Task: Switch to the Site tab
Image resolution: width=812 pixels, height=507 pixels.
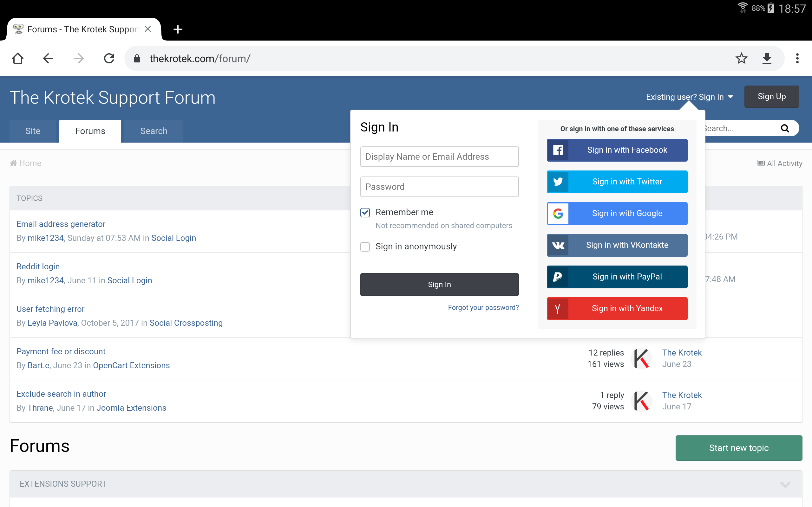Action: pos(33,131)
